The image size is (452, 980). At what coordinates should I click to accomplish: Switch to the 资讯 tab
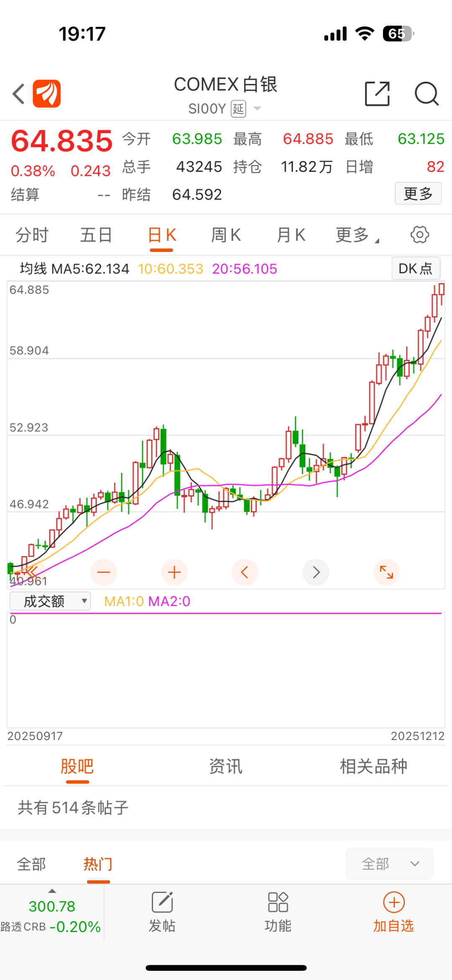tap(226, 767)
